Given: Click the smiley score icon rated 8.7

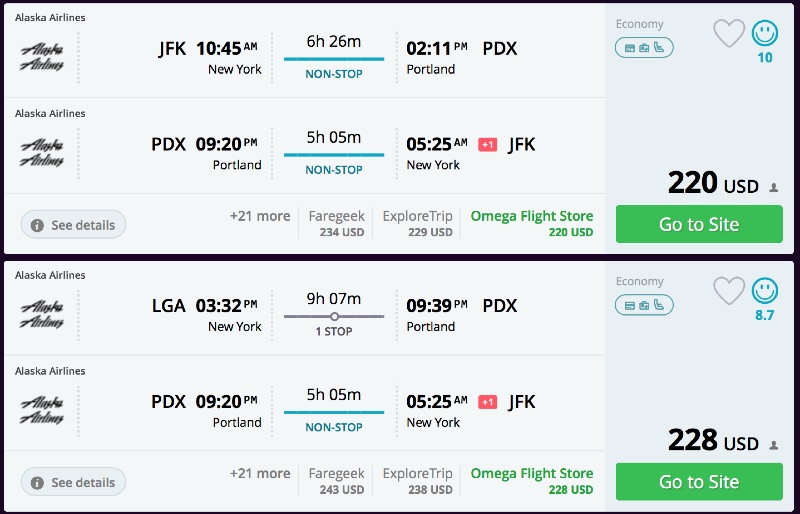Looking at the screenshot, I should pyautogui.click(x=765, y=291).
